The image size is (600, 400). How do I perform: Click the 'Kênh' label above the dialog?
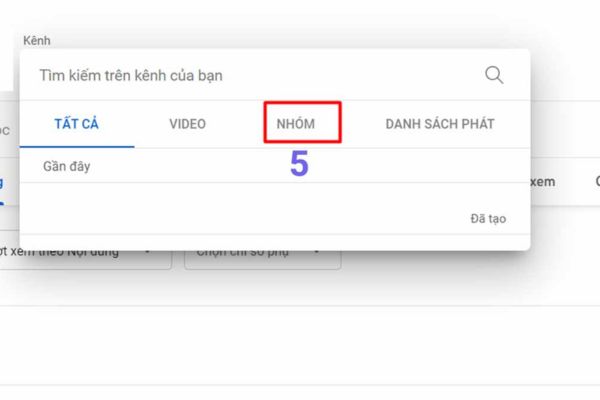click(37, 41)
